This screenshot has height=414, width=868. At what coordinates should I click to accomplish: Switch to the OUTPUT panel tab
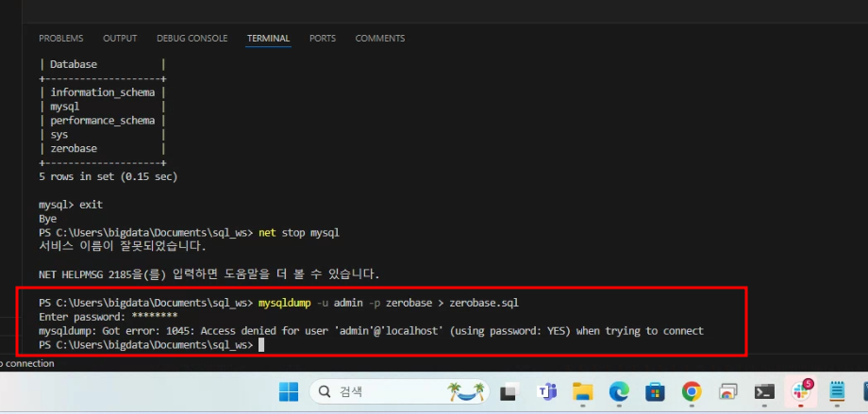click(120, 38)
